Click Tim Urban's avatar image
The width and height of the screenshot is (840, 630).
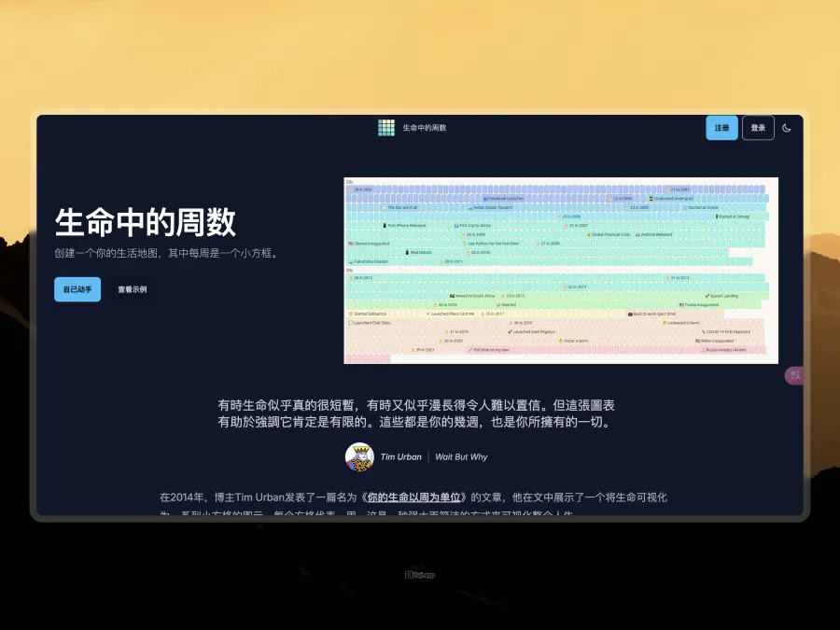click(359, 457)
